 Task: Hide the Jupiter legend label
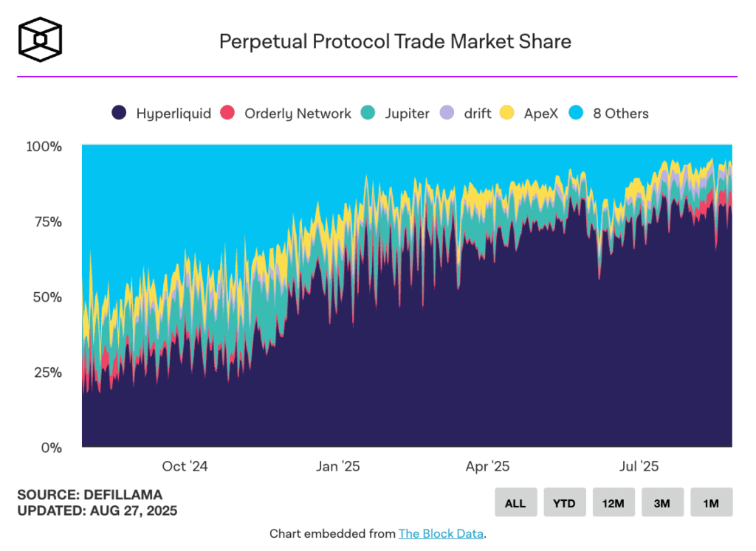point(407,114)
